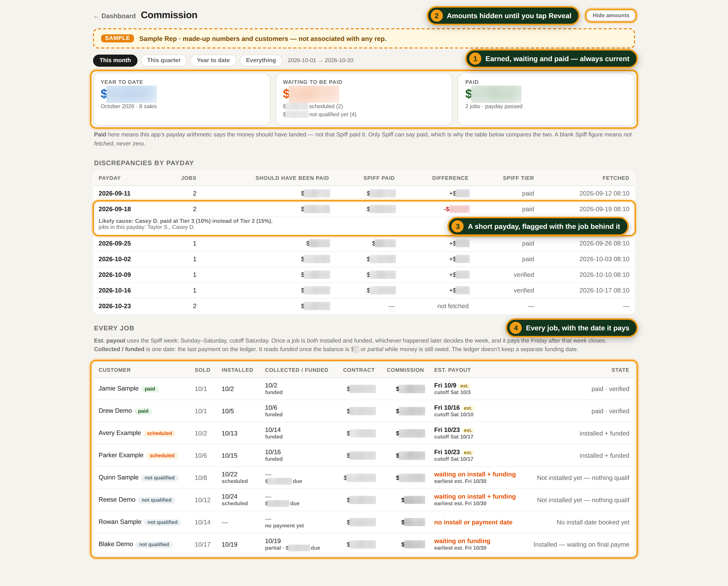The height and width of the screenshot is (586, 728).
Task: Reveal the blurred Waiting to be Paid amount
Action: tap(314, 94)
